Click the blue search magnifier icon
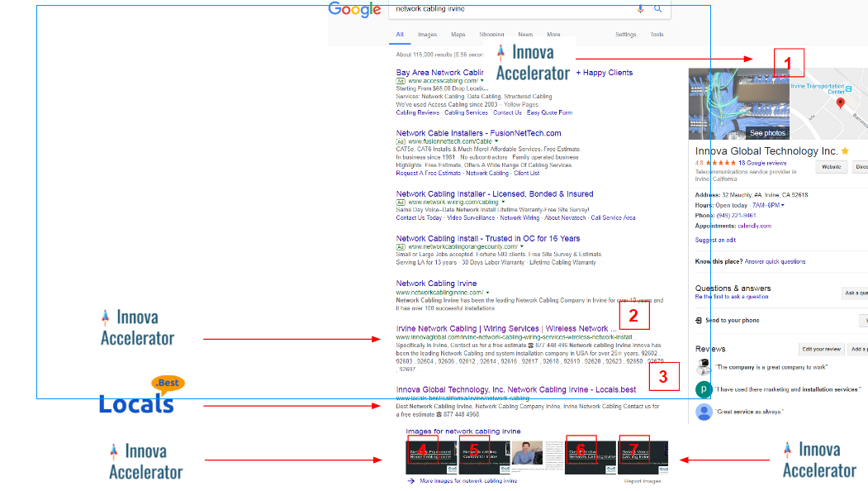868x491 pixels. tap(657, 9)
